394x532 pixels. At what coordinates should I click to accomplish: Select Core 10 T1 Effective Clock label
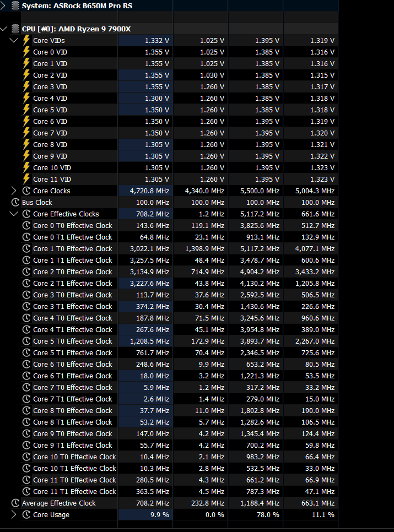[x=74, y=468]
